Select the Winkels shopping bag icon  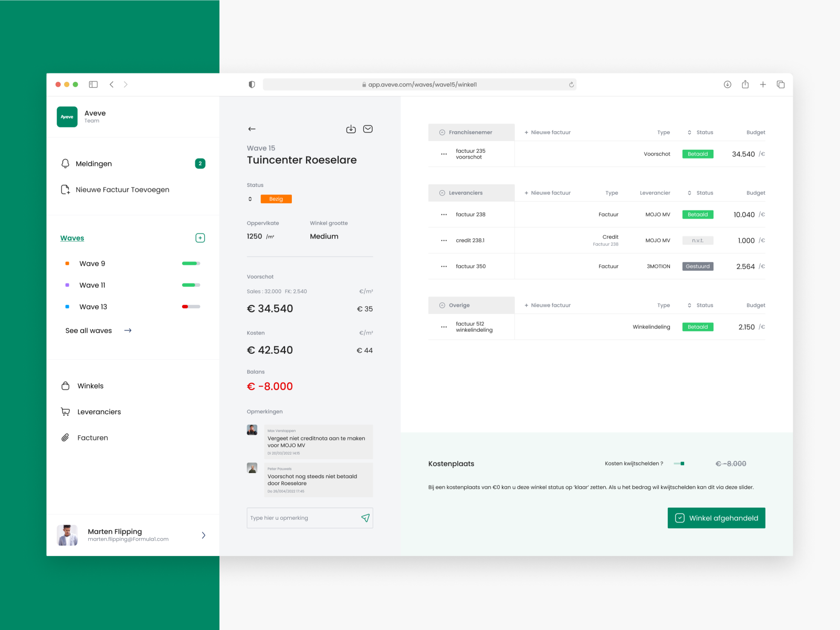point(65,385)
